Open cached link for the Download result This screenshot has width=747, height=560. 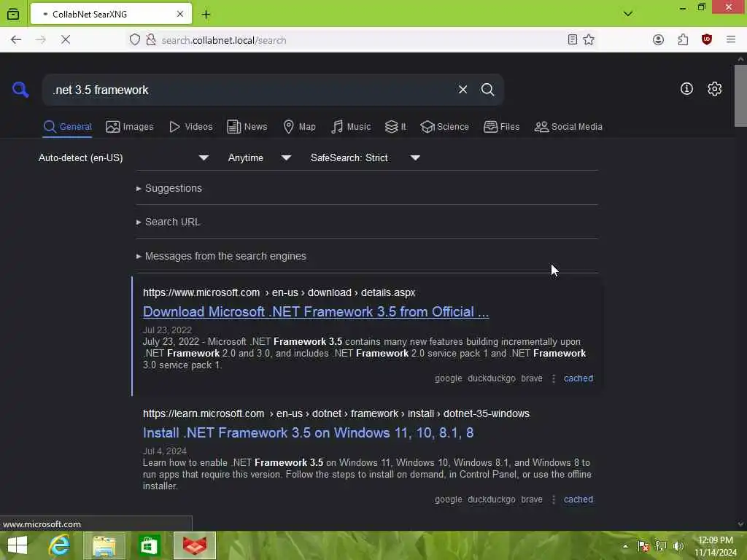point(578,378)
